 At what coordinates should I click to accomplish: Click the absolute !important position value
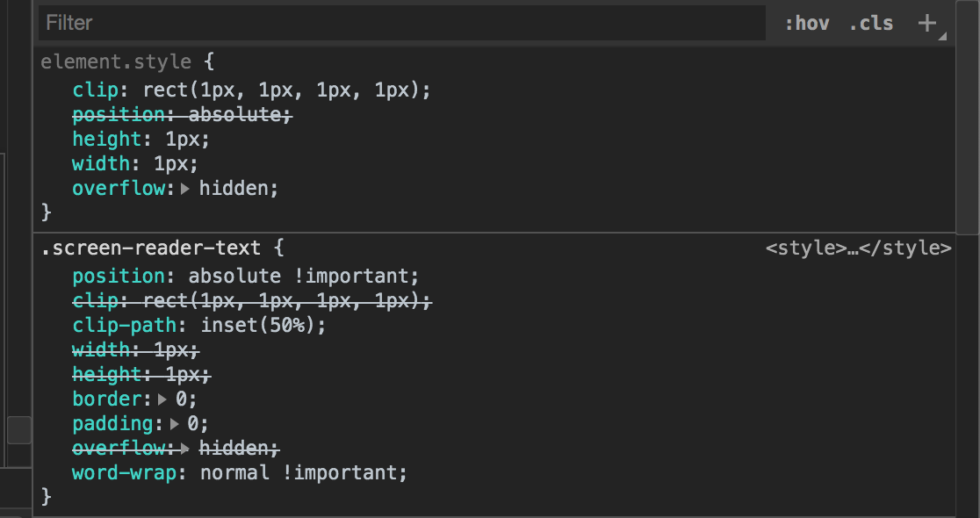tap(304, 277)
